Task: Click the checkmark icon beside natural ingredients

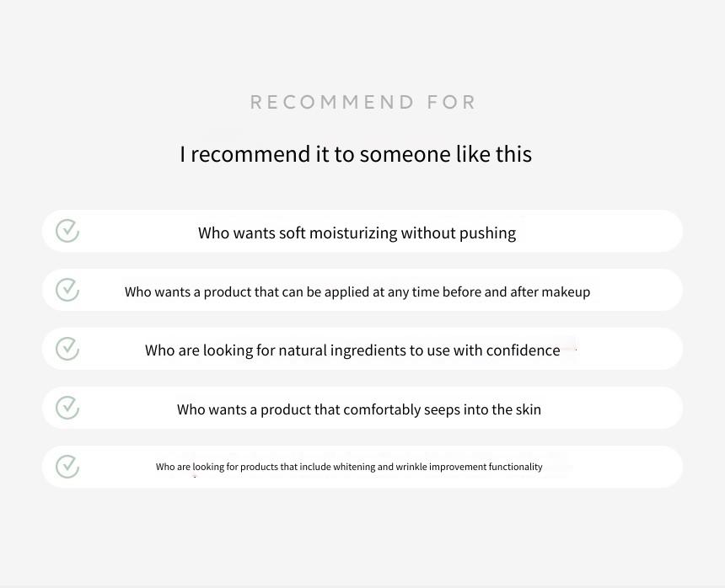Action: tap(67, 349)
